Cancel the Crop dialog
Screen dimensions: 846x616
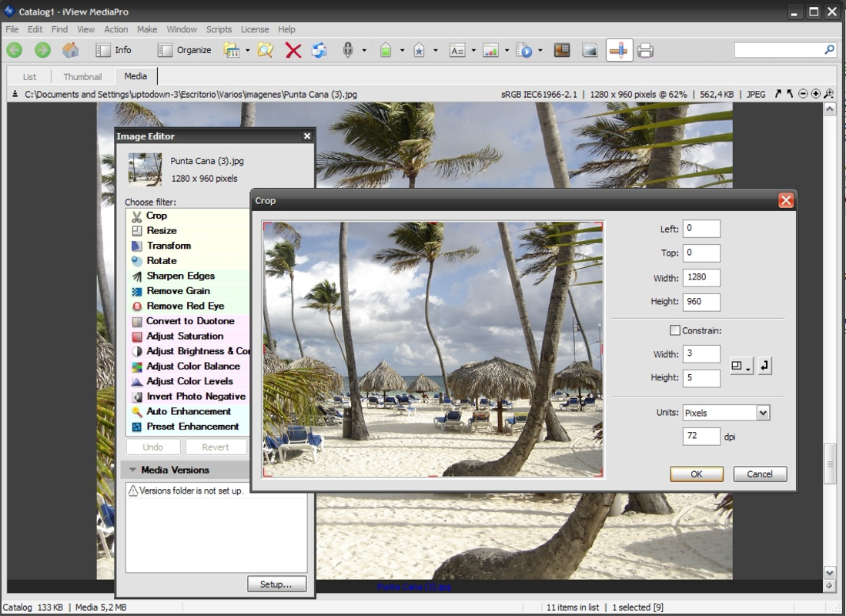[760, 474]
